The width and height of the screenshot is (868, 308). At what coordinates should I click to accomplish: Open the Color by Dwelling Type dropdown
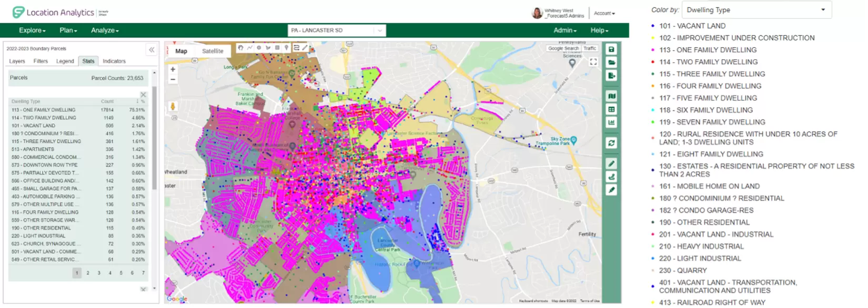click(756, 10)
